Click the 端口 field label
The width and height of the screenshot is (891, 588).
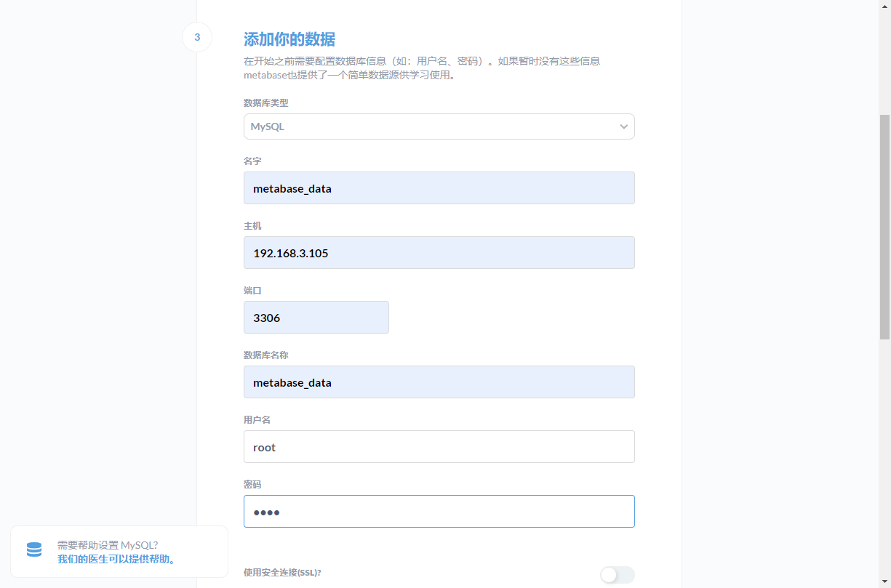(252, 290)
